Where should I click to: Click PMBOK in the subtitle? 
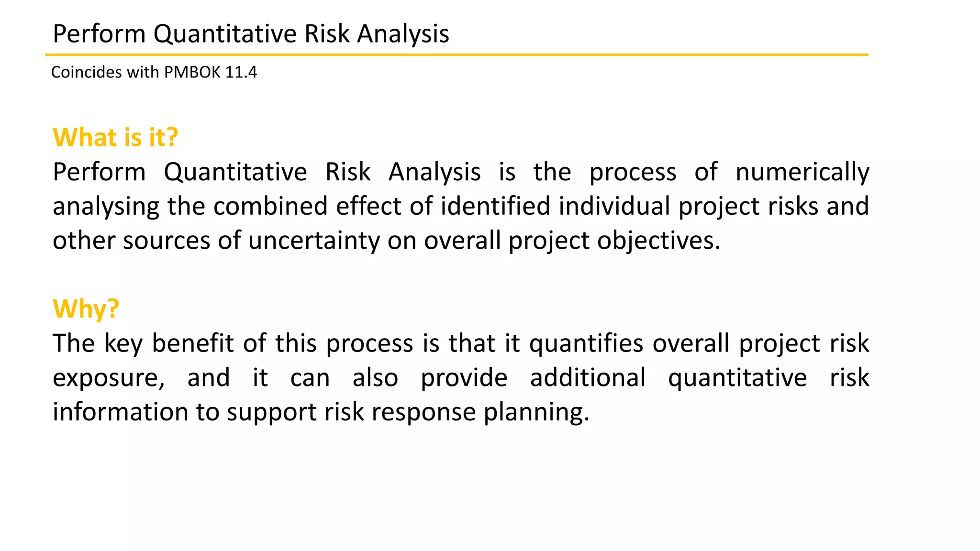pos(192,72)
